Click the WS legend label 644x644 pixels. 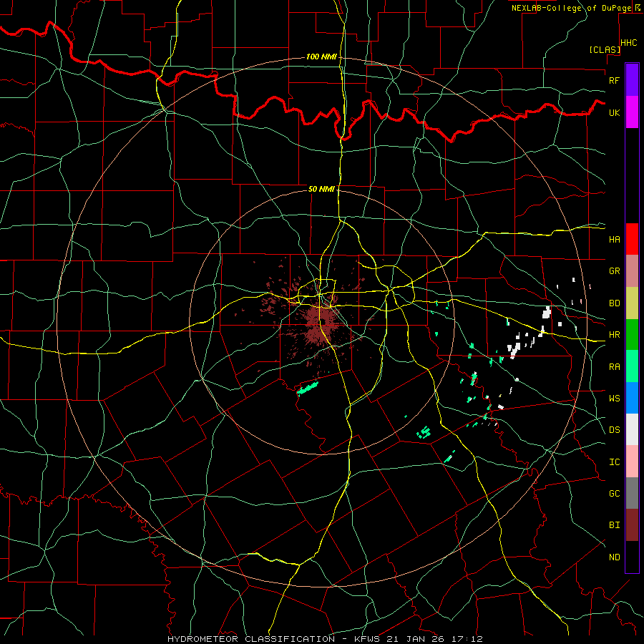click(x=614, y=398)
